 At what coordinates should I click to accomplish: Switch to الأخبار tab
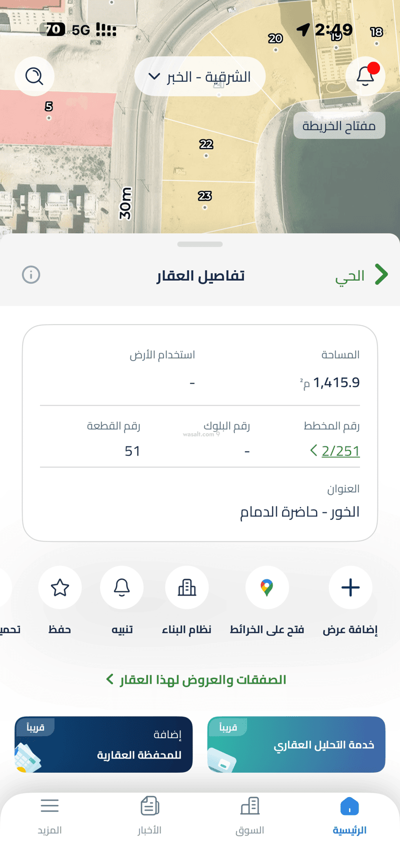point(150,816)
